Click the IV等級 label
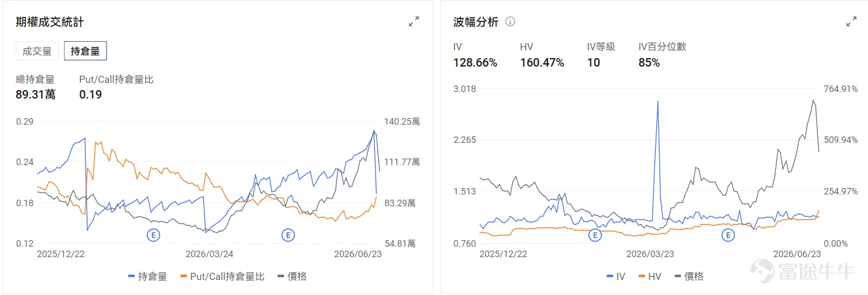This screenshot has height=295, width=868. [601, 47]
